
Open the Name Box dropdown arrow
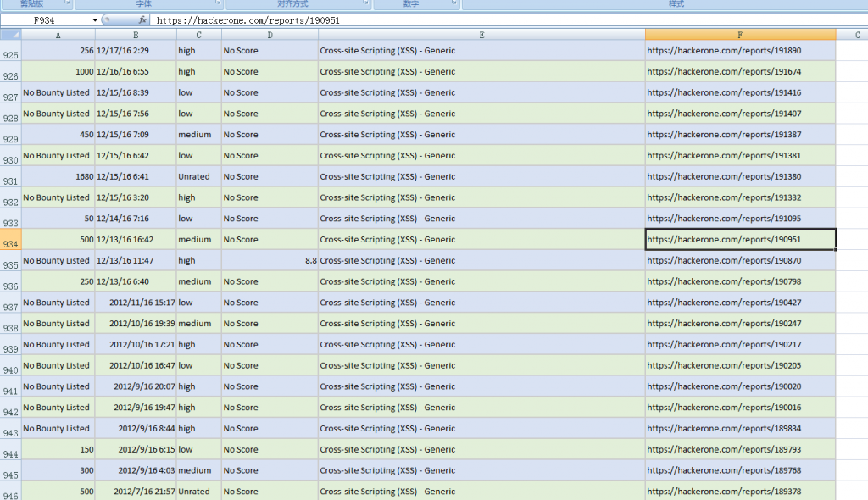click(x=95, y=20)
